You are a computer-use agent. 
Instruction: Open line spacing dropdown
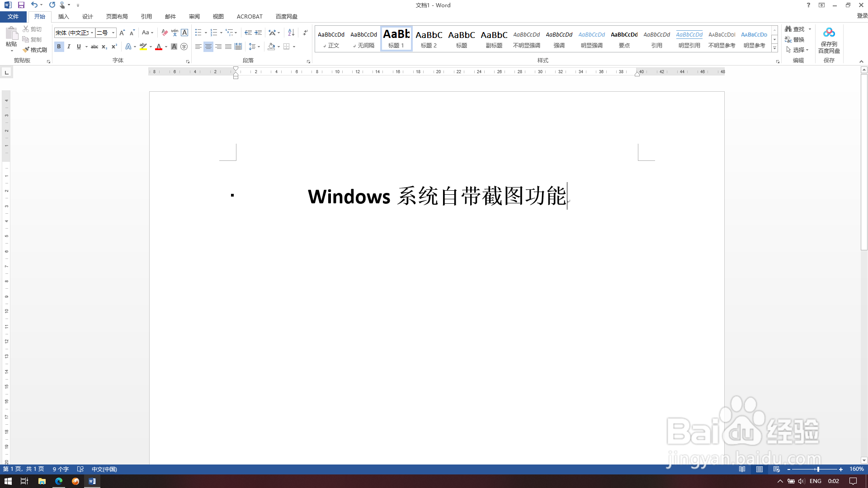[x=255, y=47]
